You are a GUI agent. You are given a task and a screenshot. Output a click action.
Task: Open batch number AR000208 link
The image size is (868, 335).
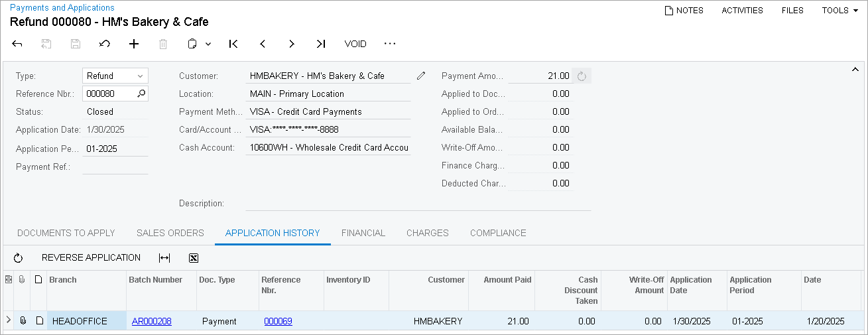click(x=151, y=321)
